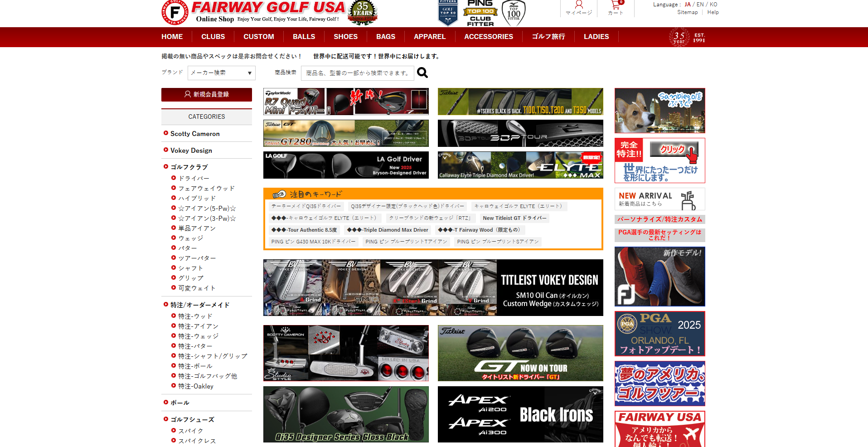The image size is (868, 447).
Task: Open the My Page user icon
Action: [x=579, y=5]
